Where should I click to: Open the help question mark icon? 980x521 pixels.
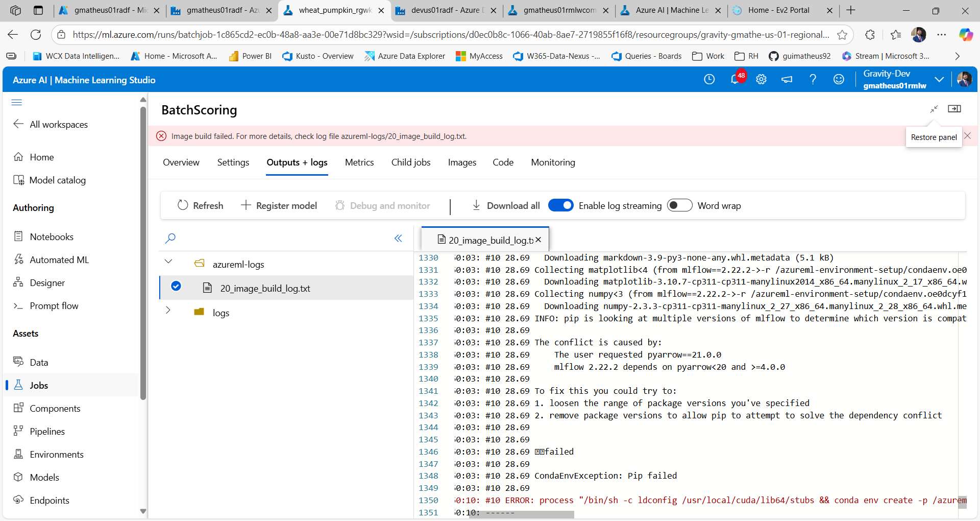tap(813, 79)
